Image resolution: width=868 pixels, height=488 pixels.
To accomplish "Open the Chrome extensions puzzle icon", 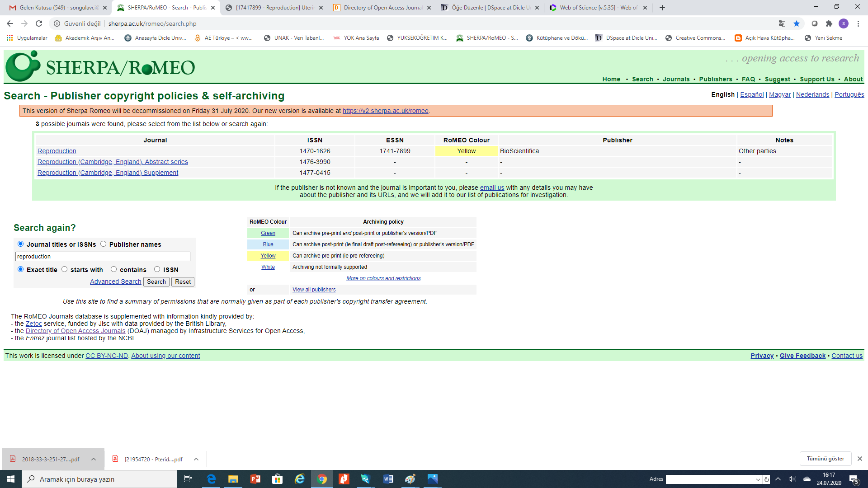I will 829,23.
